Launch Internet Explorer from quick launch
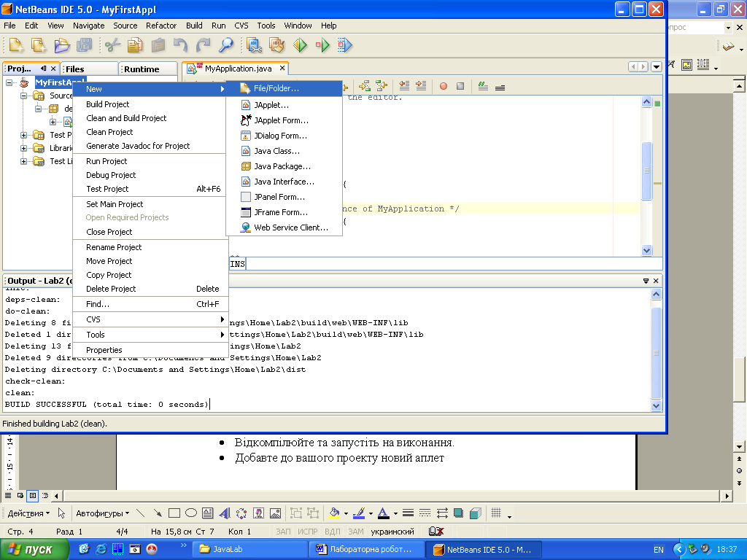The width and height of the screenshot is (747, 560). [101, 549]
